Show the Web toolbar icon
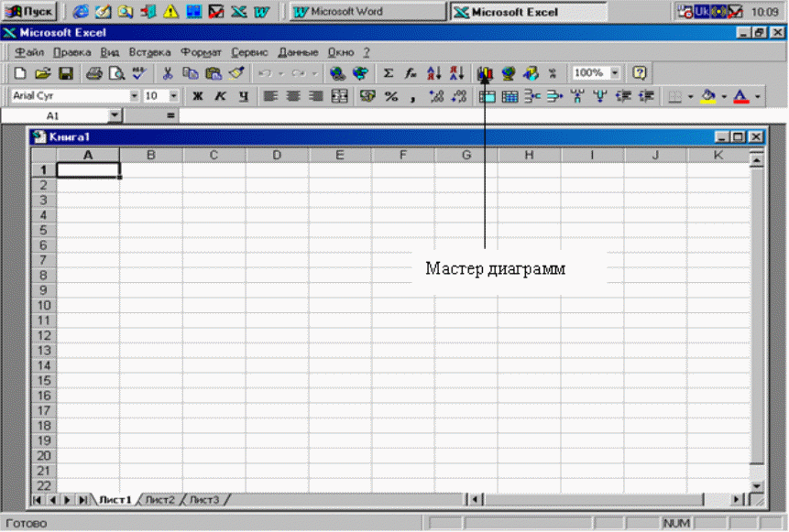Viewport: 789px width, 532px height. pos(360,73)
